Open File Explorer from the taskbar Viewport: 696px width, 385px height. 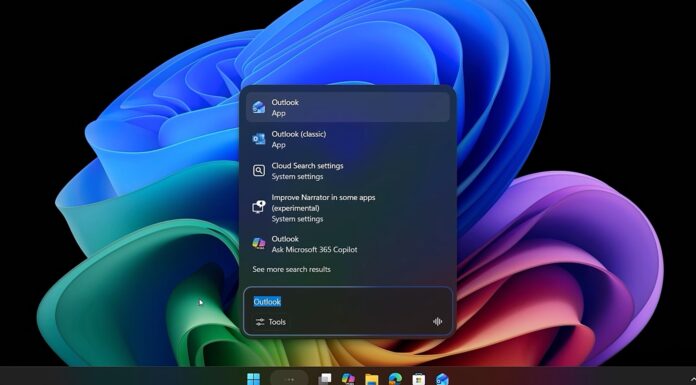click(372, 379)
